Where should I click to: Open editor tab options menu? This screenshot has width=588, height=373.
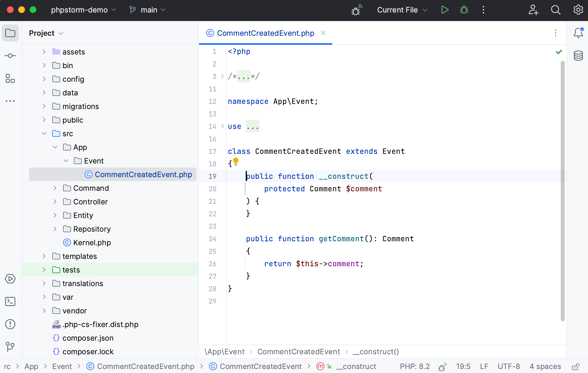[x=556, y=33]
